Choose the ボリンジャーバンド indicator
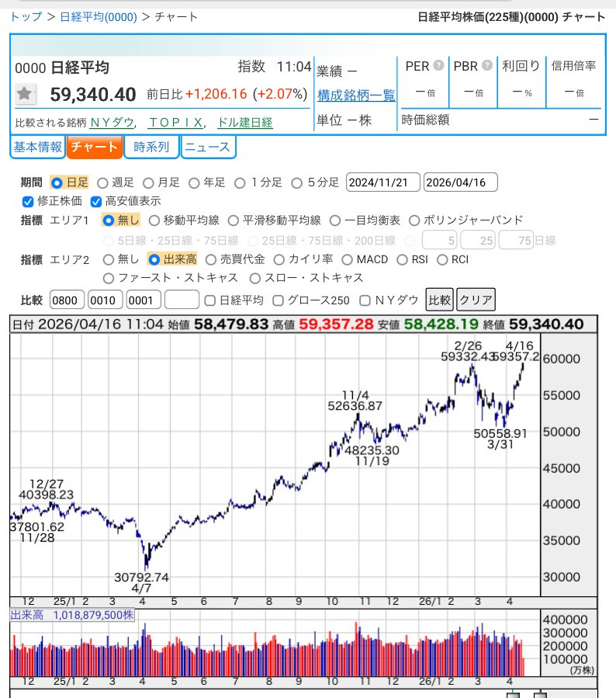Viewport: 616px width, 698px height. 414,221
